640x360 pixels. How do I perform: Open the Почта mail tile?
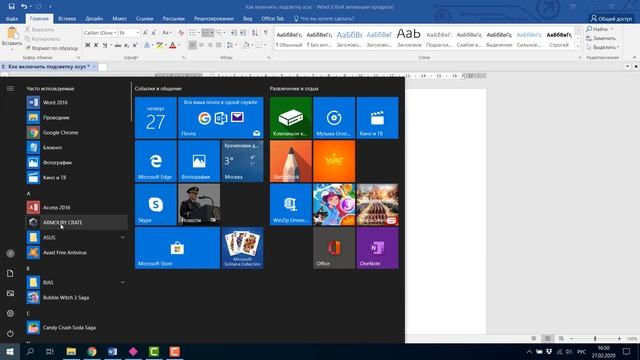pyautogui.click(x=221, y=118)
